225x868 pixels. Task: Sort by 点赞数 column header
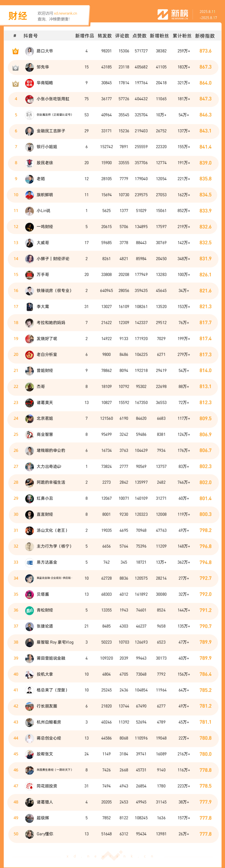[x=140, y=36]
